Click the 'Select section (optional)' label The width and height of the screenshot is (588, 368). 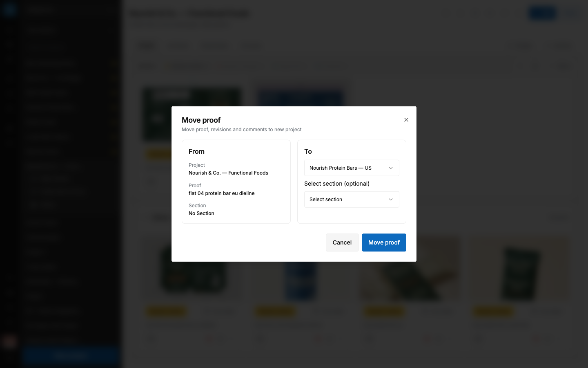[337, 184]
